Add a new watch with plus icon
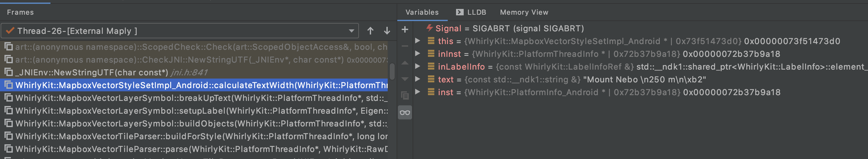Screen dimensions: 868x159 (x=405, y=30)
